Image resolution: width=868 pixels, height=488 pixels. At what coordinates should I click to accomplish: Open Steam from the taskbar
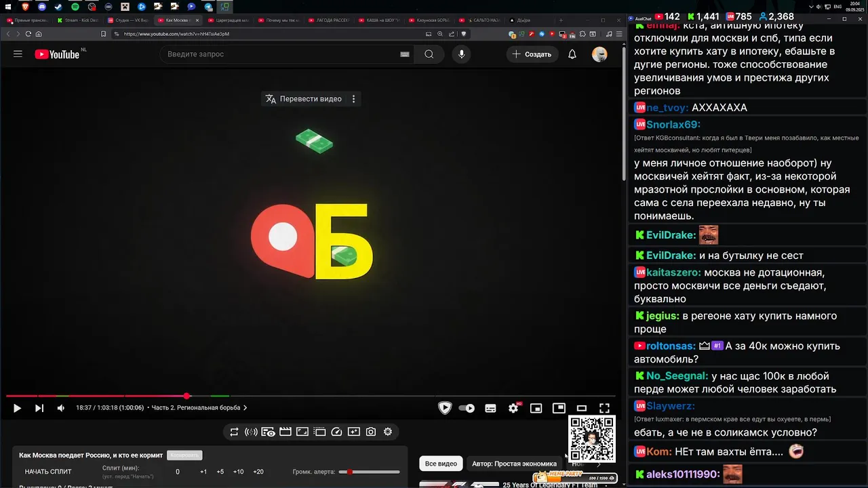[x=58, y=7]
